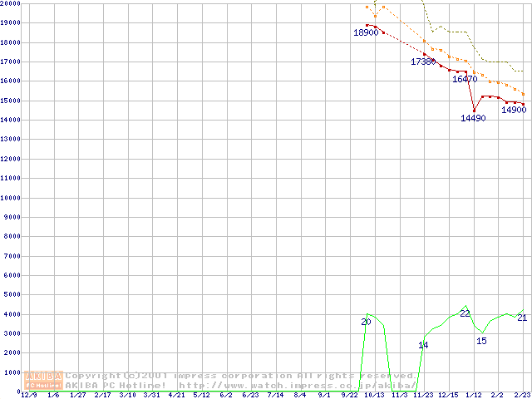Click the 14900 price data label
This screenshot has height=399, width=532.
click(x=513, y=110)
